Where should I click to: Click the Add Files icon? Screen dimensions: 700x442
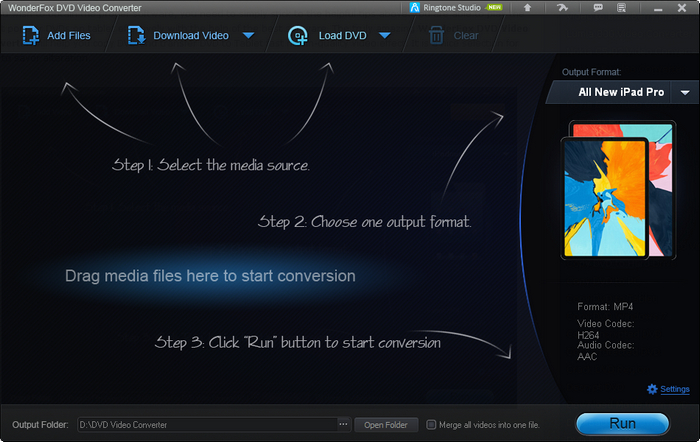click(x=31, y=35)
